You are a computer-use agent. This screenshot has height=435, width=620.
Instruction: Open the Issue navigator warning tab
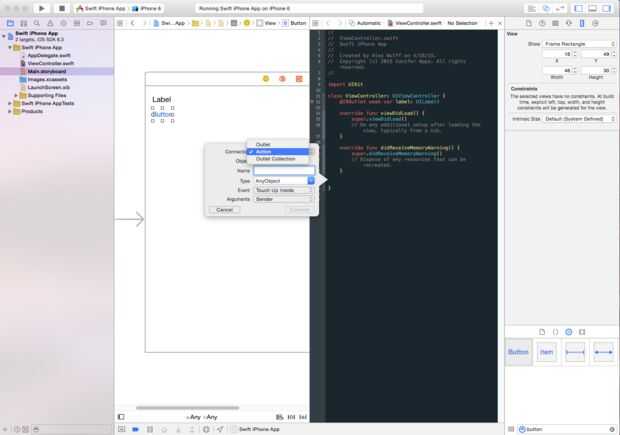[x=50, y=23]
